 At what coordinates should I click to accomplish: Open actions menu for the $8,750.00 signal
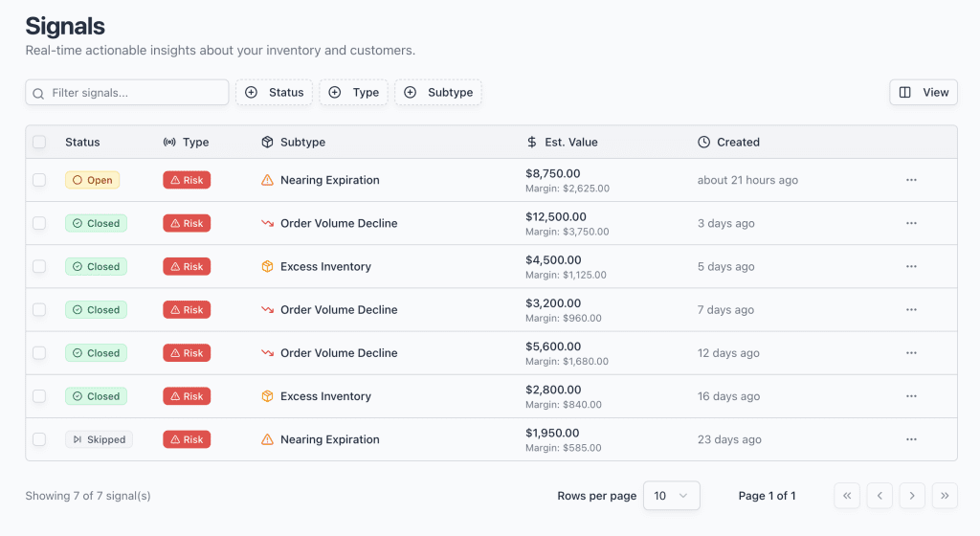coord(910,180)
